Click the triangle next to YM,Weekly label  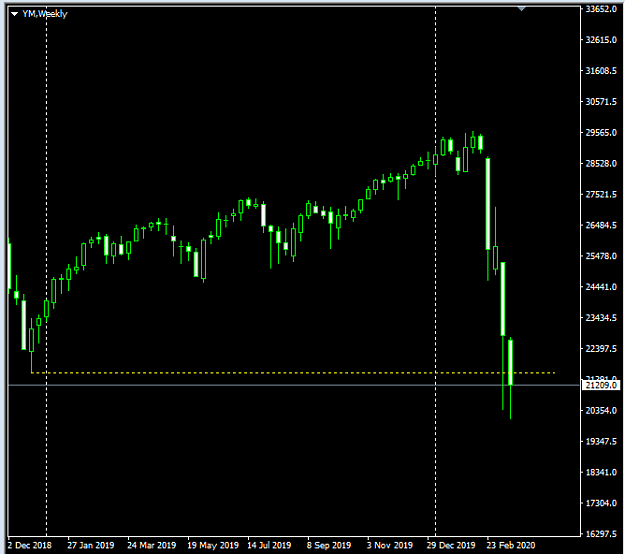coord(15,14)
